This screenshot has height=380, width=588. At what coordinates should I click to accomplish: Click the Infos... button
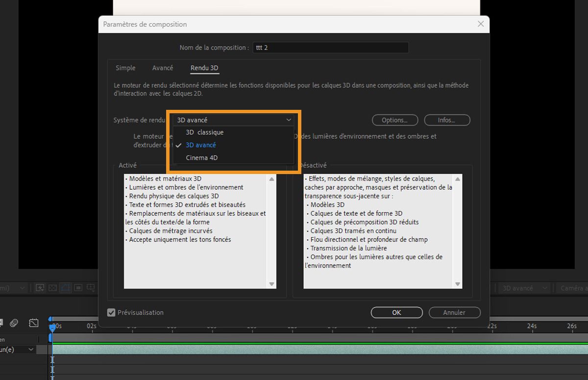[446, 120]
